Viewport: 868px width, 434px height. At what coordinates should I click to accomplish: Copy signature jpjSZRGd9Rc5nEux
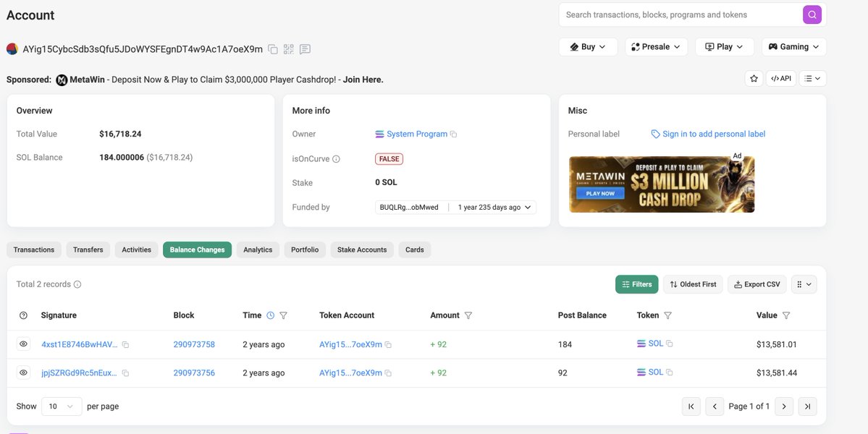pyautogui.click(x=126, y=373)
